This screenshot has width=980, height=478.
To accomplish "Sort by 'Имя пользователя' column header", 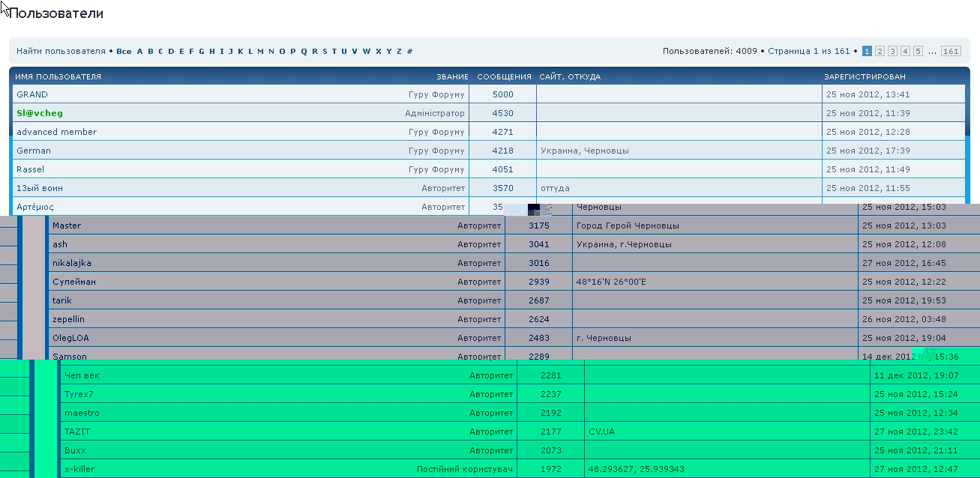I will tap(58, 77).
